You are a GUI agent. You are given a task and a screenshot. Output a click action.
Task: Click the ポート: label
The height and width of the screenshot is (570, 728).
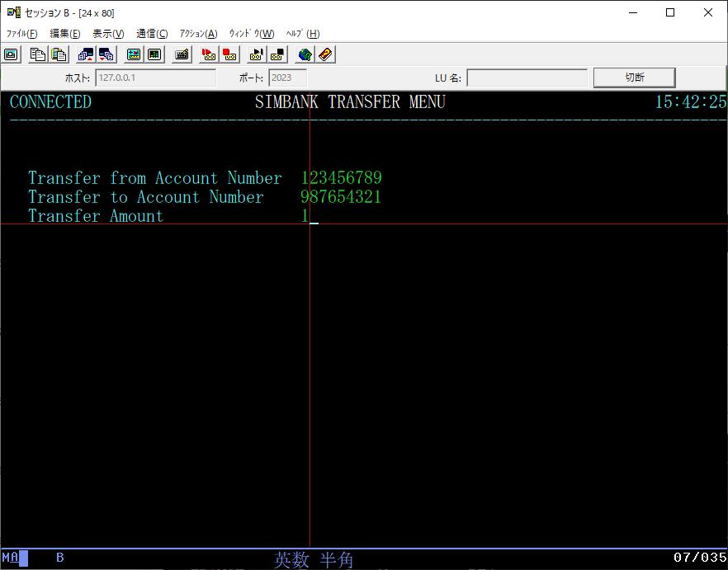[251, 78]
